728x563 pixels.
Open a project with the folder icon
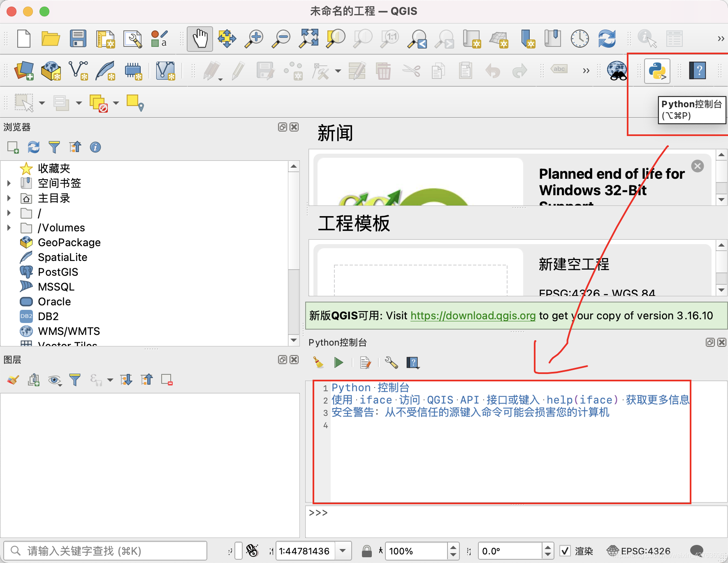click(x=51, y=39)
